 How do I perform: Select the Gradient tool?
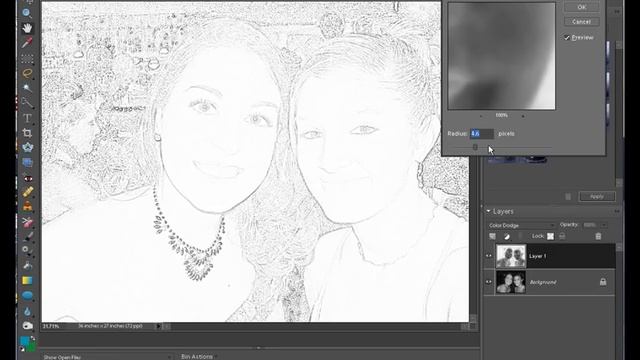[27, 281]
